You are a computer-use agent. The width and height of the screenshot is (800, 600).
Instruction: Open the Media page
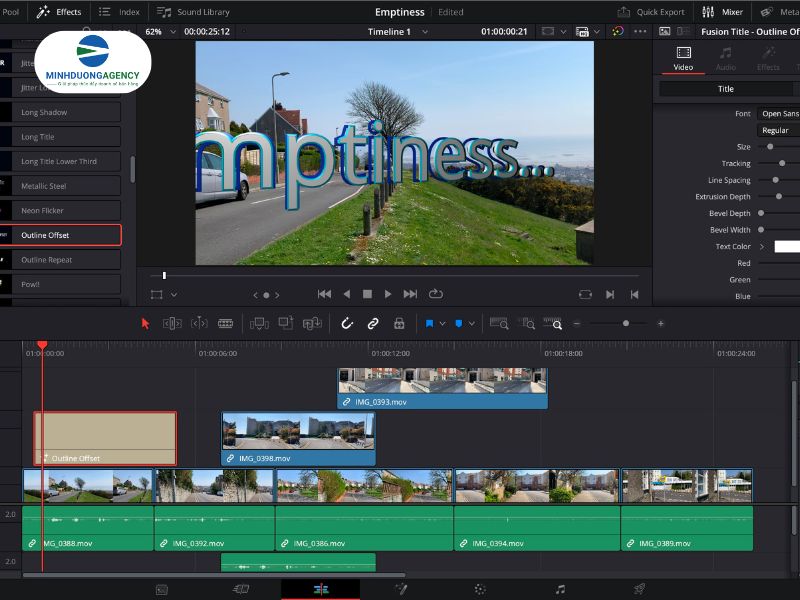click(x=160, y=590)
